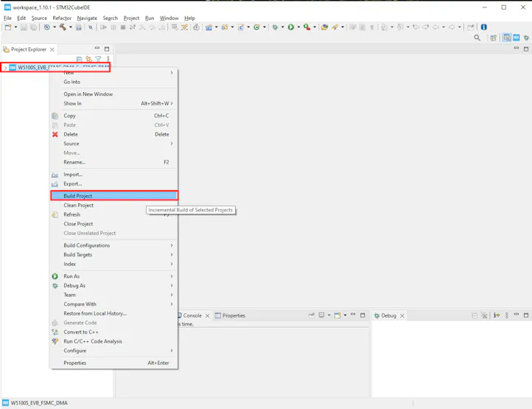
Task: Click the filter funnel icon in Project Explorer
Action: 98,59
